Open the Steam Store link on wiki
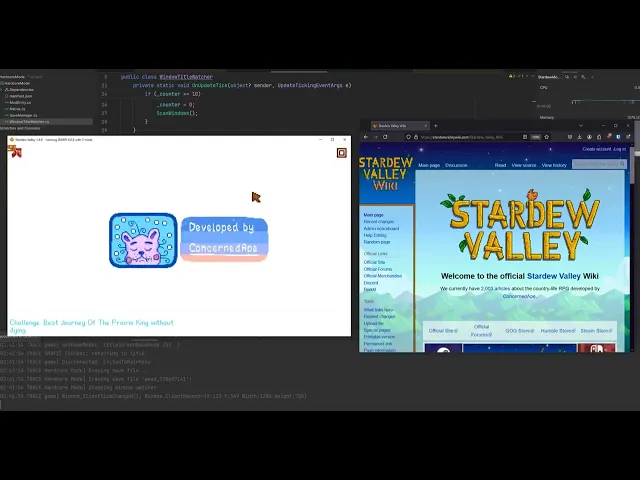This screenshot has width=640, height=480. tap(596, 331)
